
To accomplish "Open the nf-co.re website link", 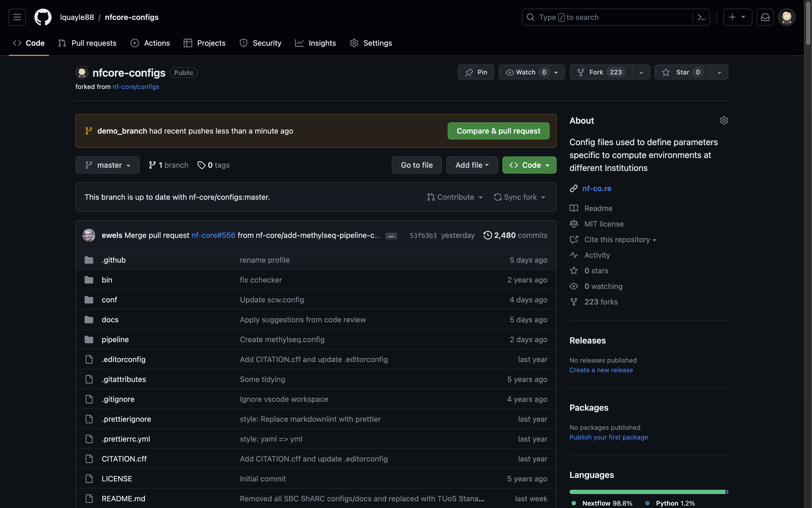I will pyautogui.click(x=597, y=188).
